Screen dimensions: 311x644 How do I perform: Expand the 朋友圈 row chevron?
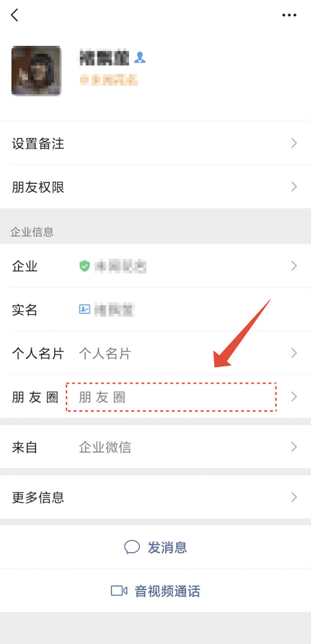coord(294,397)
